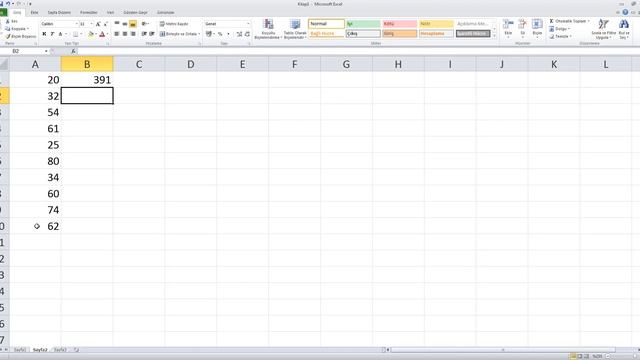The image size is (640, 360).
Task: Open Koşullu Biçimlendirme conditional formatting
Action: pyautogui.click(x=268, y=29)
